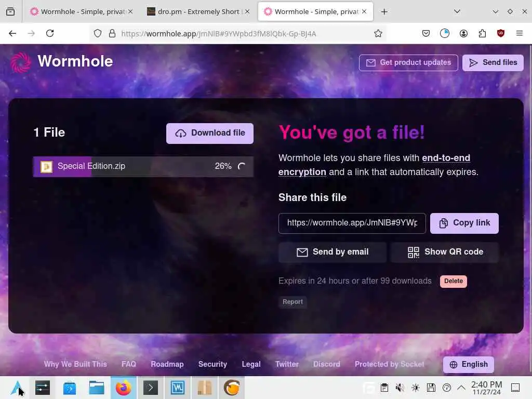Screen dimensions: 532x399
Task: Go forward one page
Action: pos(31,33)
